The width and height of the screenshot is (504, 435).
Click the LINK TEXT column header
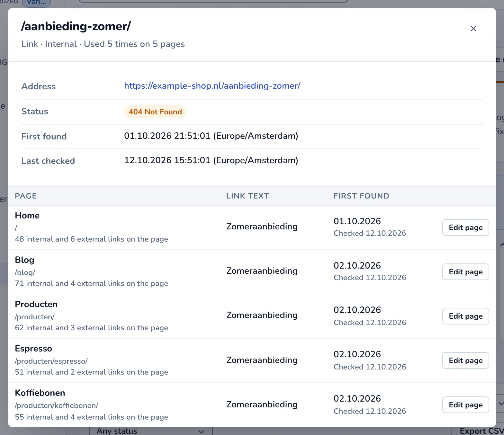tap(248, 196)
